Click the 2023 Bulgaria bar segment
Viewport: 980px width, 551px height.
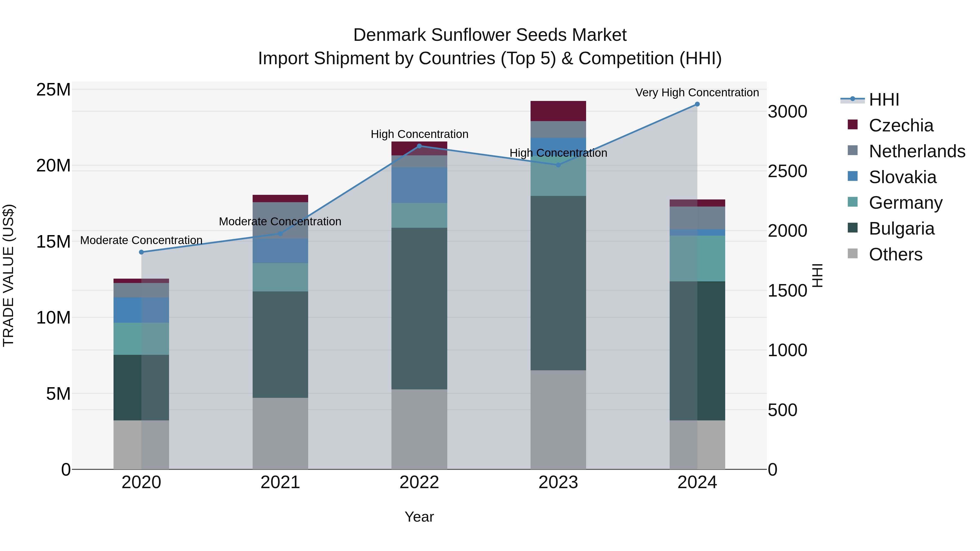558,283
